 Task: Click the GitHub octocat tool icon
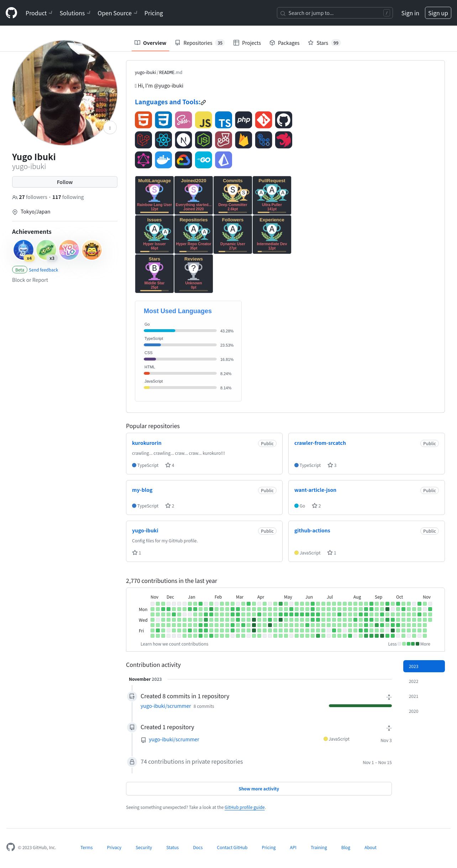click(x=284, y=120)
